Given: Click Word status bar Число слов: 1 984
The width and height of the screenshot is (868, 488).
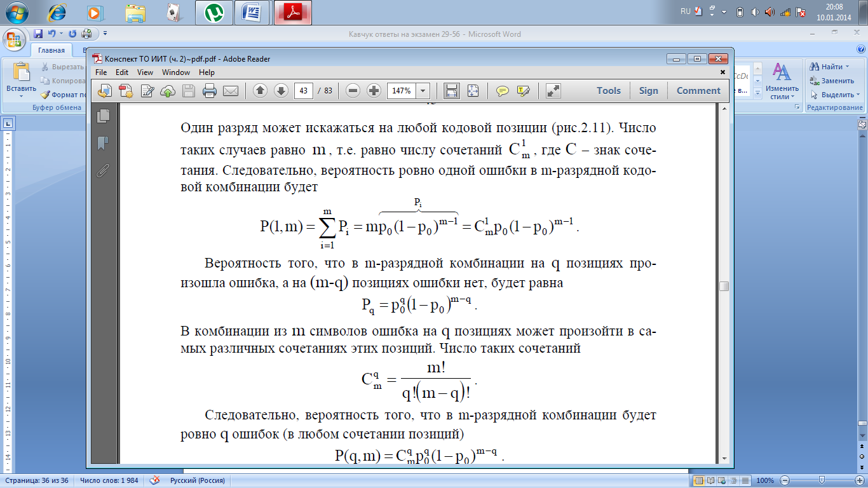Looking at the screenshot, I should (109, 481).
